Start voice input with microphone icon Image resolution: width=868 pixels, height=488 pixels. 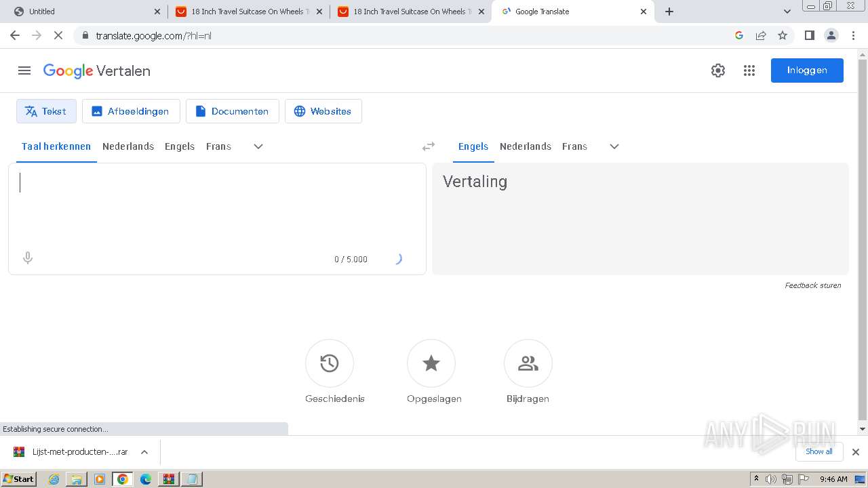28,258
